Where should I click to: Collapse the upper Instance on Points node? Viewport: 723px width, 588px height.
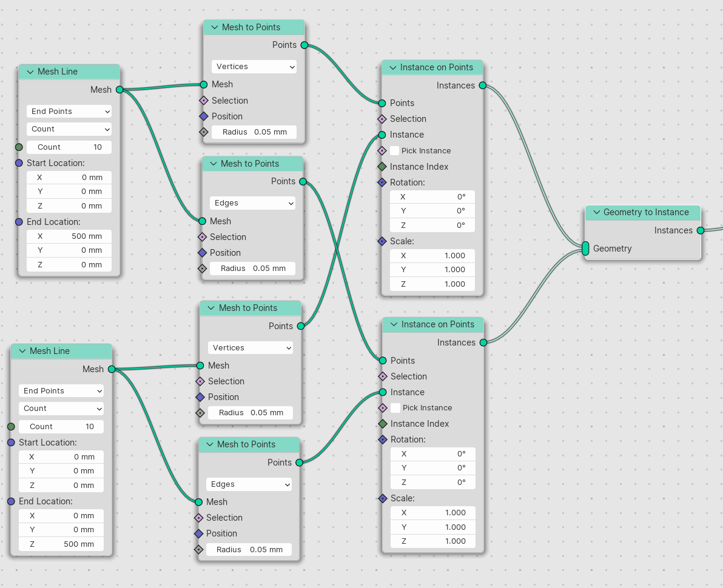393,68
